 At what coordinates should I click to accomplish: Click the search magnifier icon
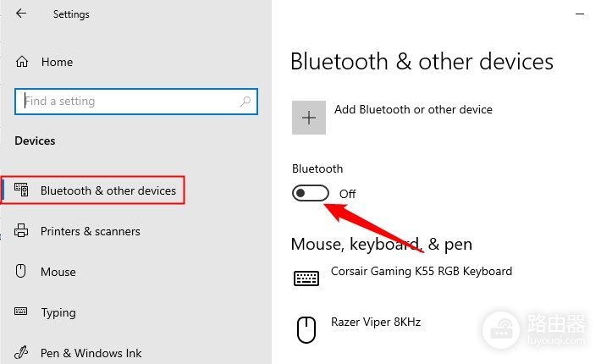click(245, 101)
